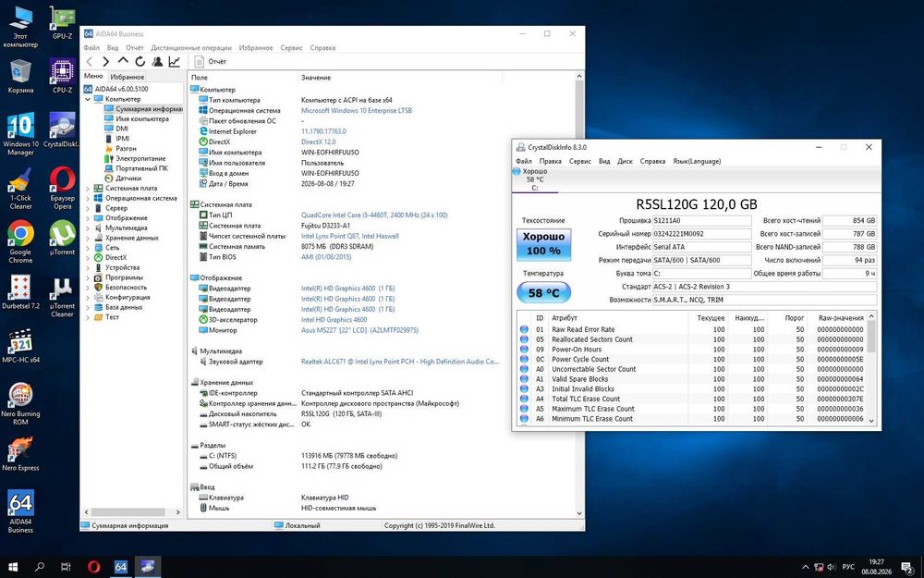Open CrystalDiskInfo Правка menu
Screen dimensions: 924x578
550,161
